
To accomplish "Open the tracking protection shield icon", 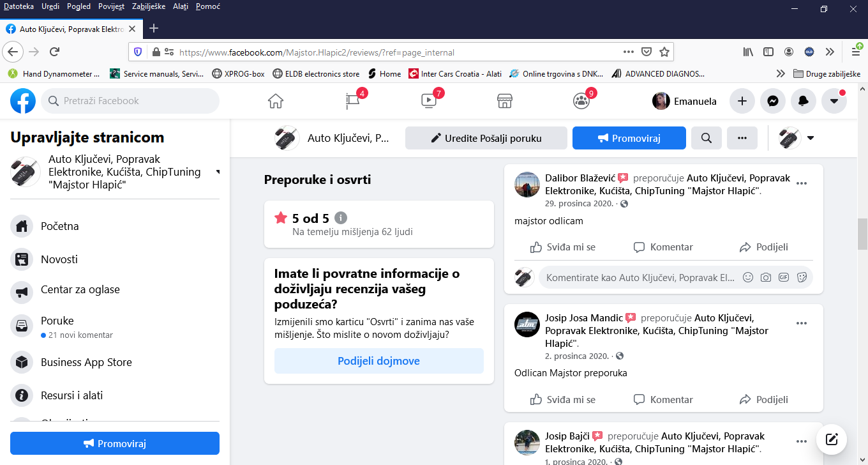I will pos(138,52).
